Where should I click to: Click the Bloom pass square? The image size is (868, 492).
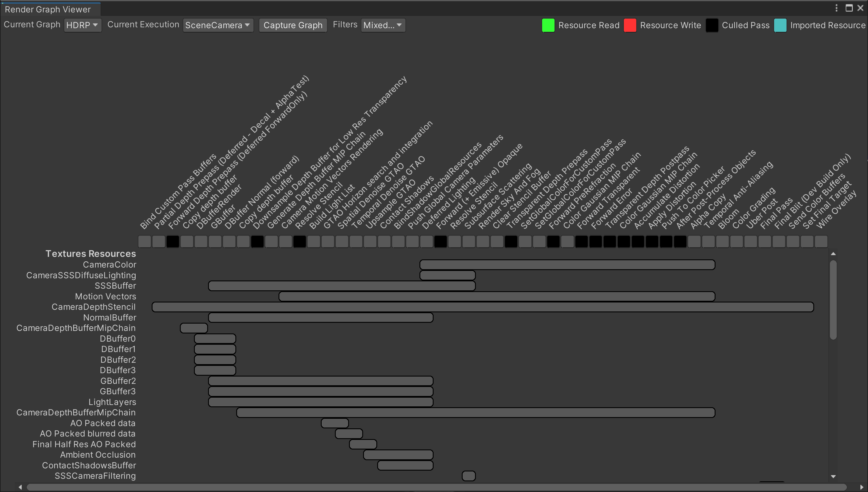click(x=723, y=242)
